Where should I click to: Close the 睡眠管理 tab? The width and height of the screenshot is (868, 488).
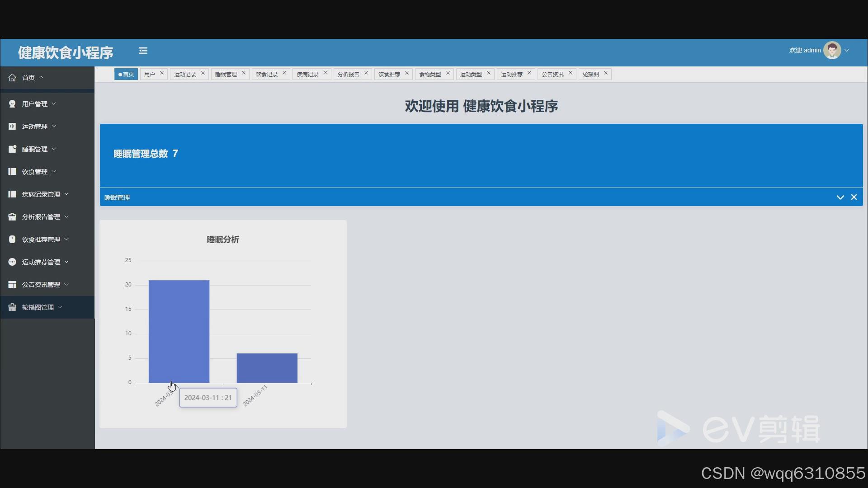click(x=244, y=73)
